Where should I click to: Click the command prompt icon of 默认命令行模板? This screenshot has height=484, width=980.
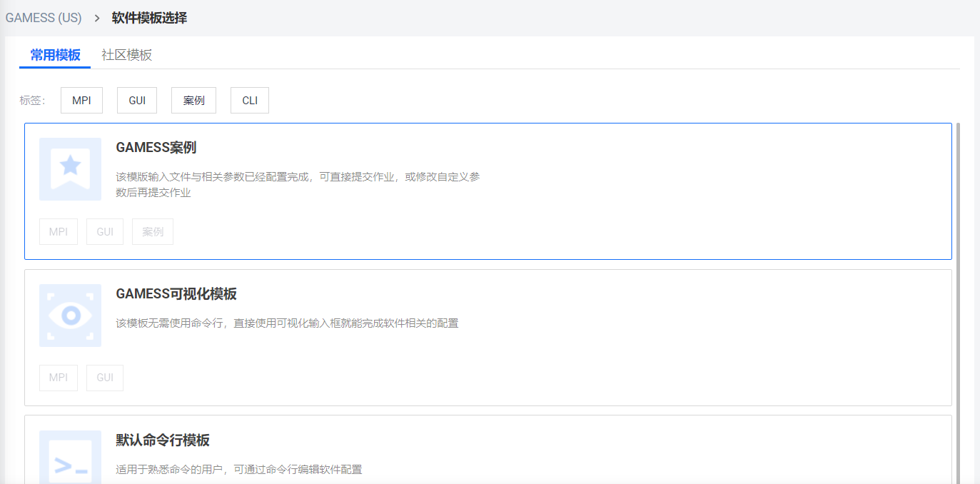[x=70, y=460]
